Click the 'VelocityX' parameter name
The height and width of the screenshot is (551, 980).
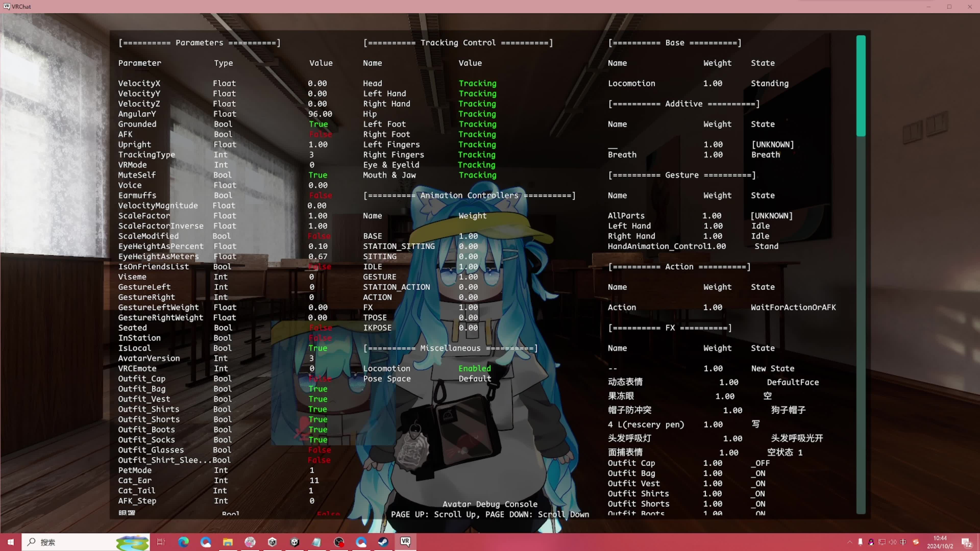click(x=139, y=83)
